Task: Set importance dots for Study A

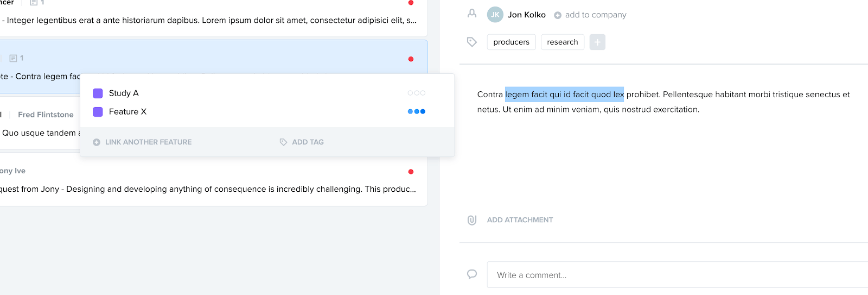Action: (416, 93)
